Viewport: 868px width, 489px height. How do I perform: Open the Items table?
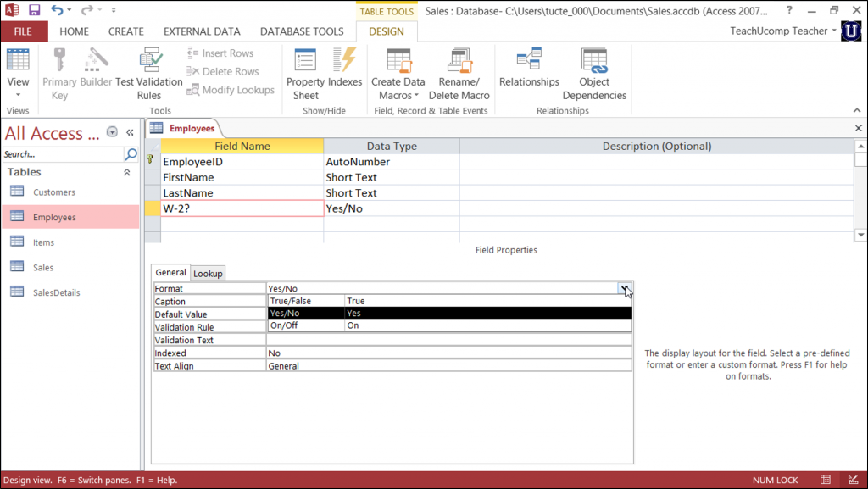point(70,242)
